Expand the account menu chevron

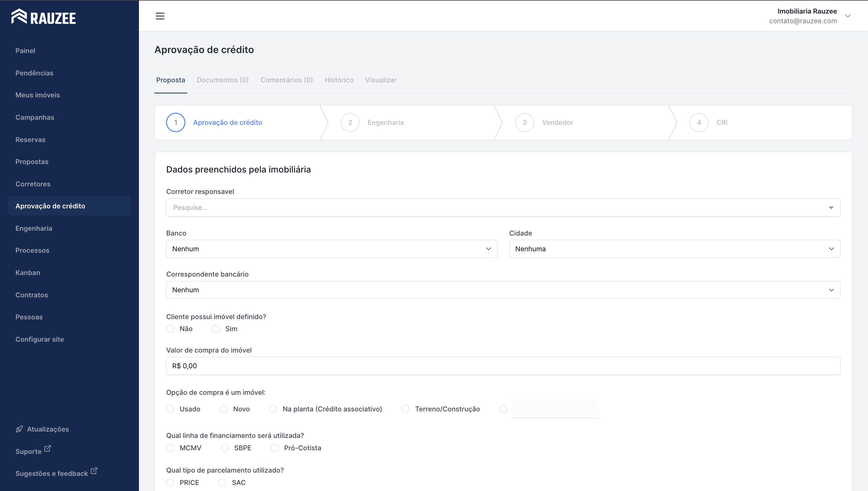tap(848, 16)
